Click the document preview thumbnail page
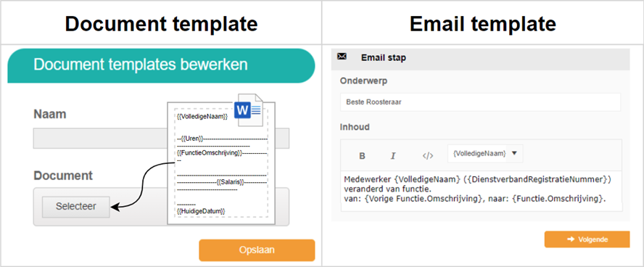This screenshot has width=644, height=267. [x=221, y=163]
